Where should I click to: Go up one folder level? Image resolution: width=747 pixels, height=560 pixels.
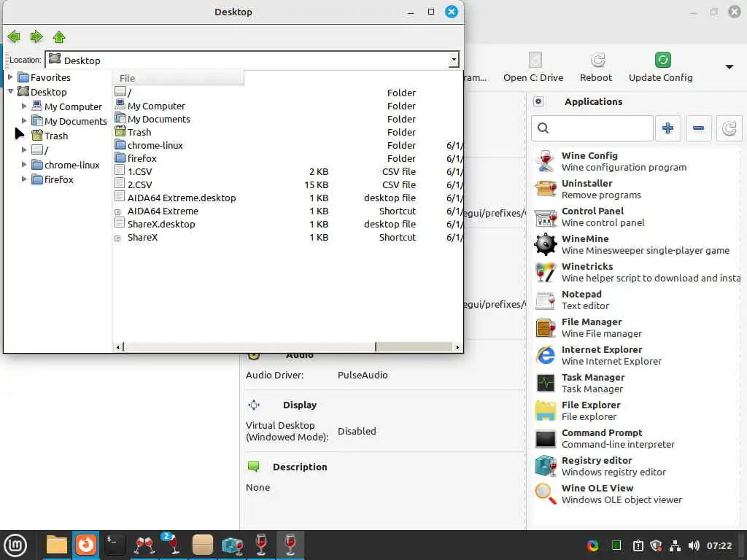point(59,36)
